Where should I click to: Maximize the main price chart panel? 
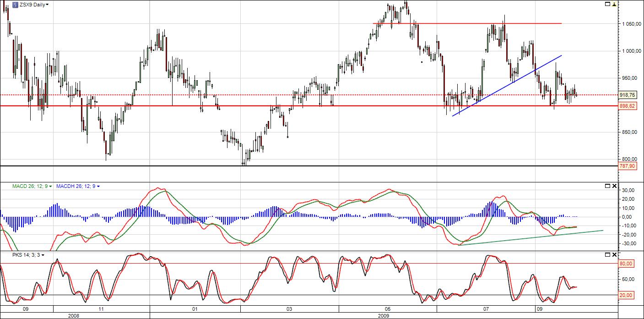(608, 4)
